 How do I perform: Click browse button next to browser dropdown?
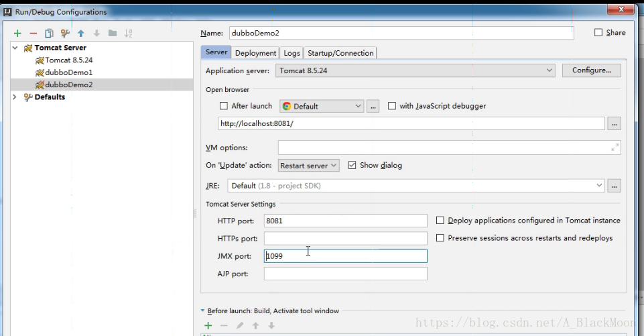click(x=373, y=106)
